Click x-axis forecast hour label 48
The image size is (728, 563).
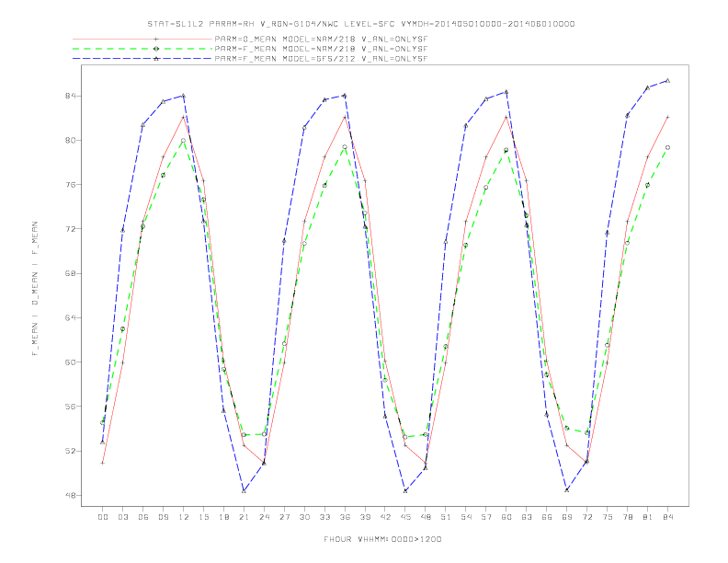click(426, 517)
